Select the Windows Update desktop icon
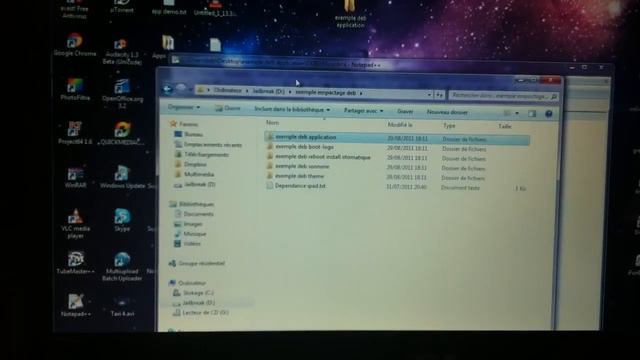The width and height of the screenshot is (640, 360). click(122, 177)
